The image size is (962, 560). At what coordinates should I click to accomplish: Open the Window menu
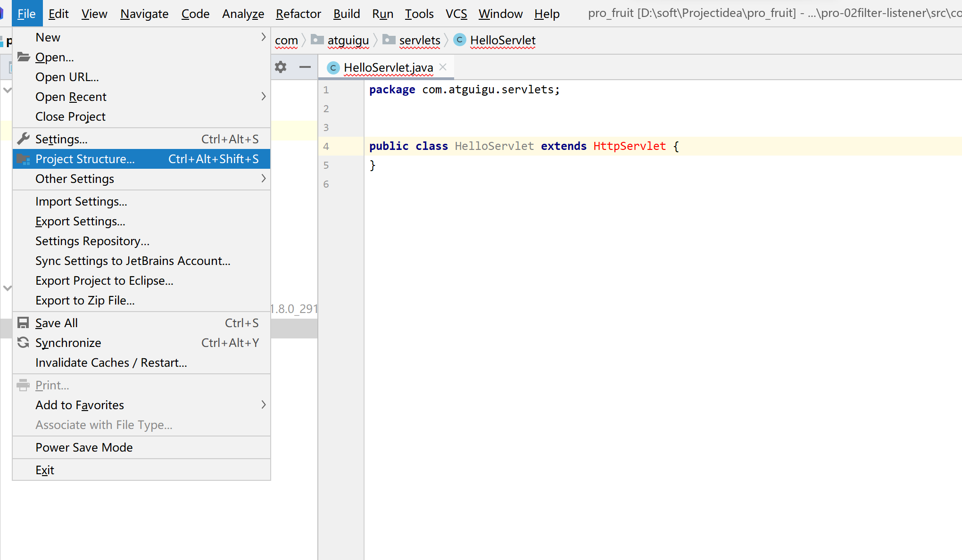500,14
